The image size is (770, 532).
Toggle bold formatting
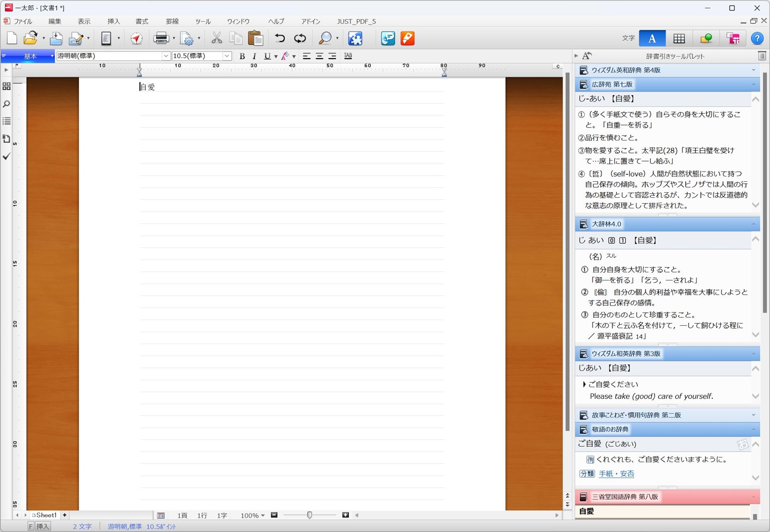pos(242,56)
